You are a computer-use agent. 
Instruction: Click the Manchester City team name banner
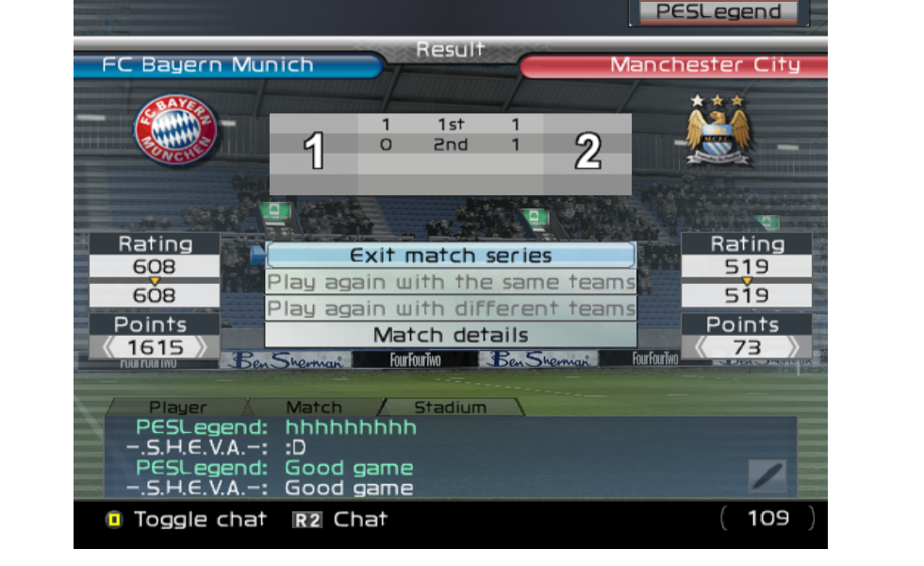click(673, 65)
